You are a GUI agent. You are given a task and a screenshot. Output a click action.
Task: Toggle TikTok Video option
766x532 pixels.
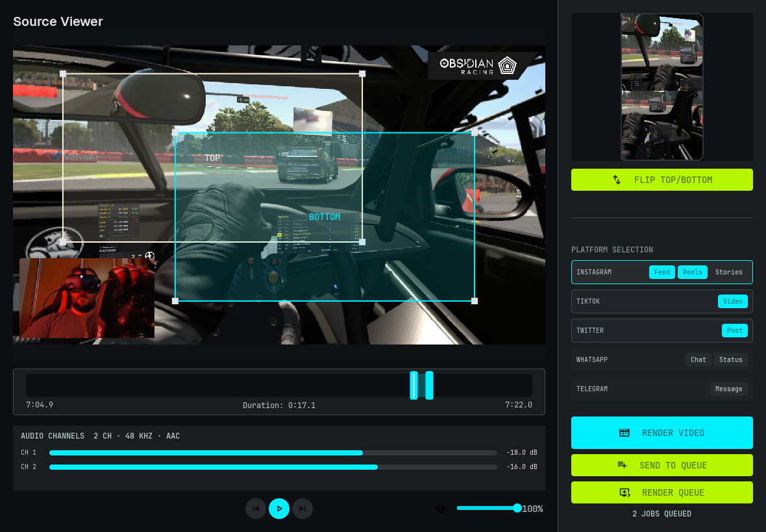732,301
